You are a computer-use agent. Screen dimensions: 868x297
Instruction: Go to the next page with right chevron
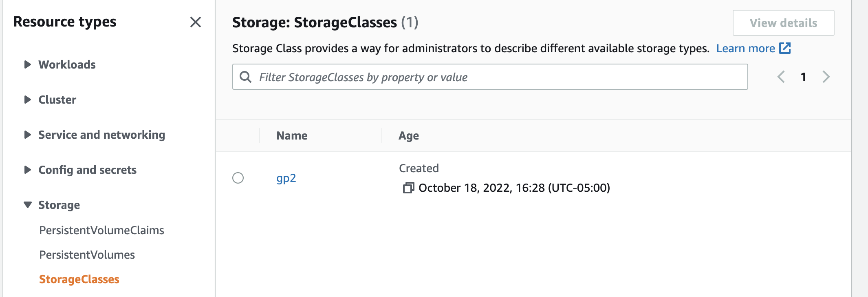pos(826,77)
